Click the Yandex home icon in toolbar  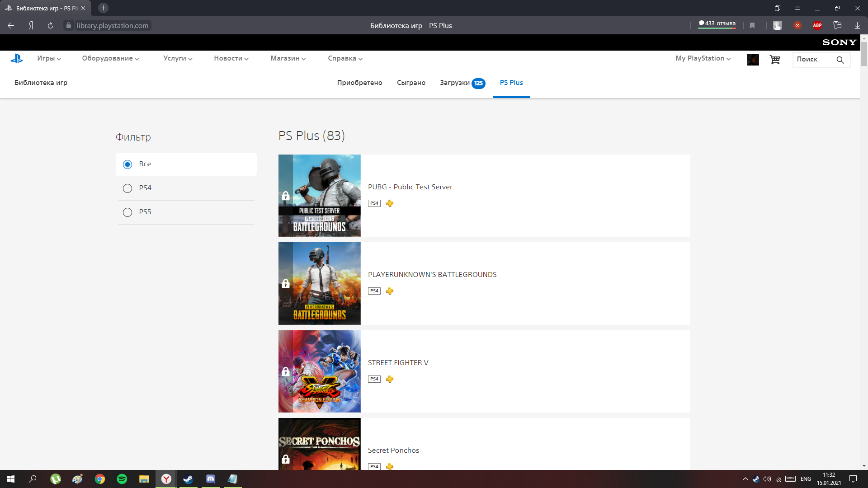pos(31,25)
